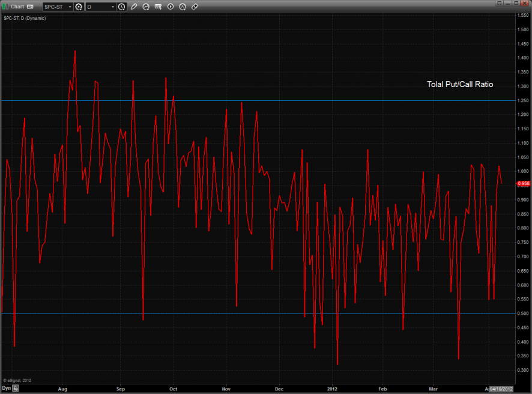532x394 pixels.
Task: Select the pencil drawing tool
Action: (134, 7)
